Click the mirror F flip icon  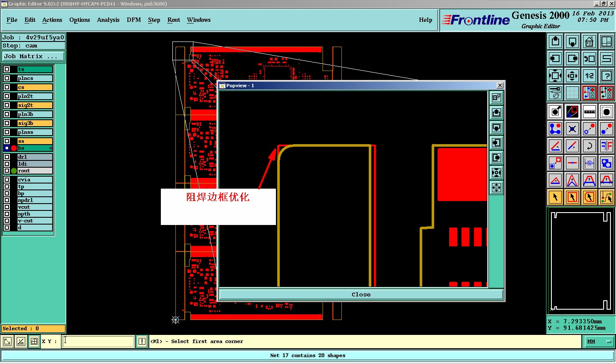pos(607,145)
